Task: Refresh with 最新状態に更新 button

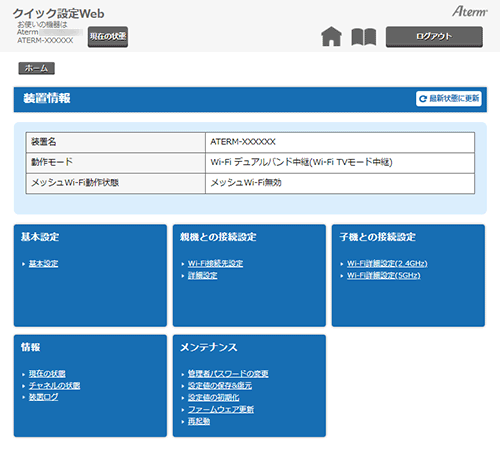Action: coord(449,99)
